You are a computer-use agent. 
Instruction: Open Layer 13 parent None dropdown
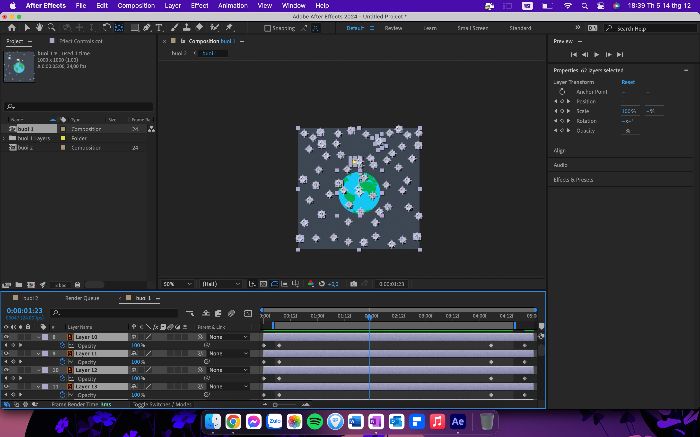[x=228, y=387]
